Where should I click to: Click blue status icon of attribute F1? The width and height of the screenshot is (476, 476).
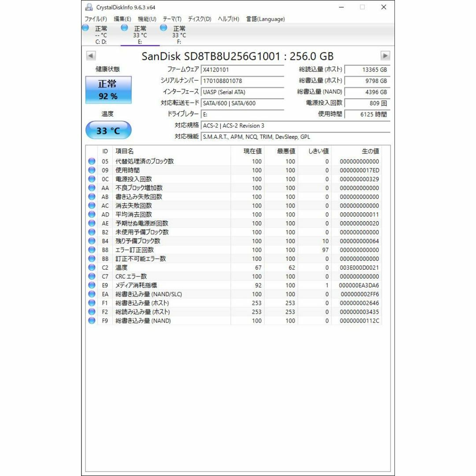(92, 303)
